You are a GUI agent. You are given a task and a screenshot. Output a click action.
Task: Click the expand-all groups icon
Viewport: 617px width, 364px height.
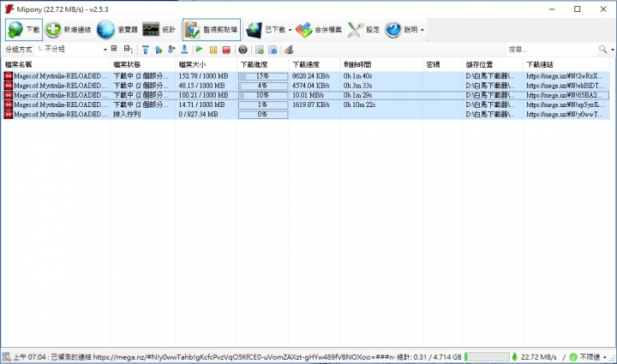click(114, 49)
